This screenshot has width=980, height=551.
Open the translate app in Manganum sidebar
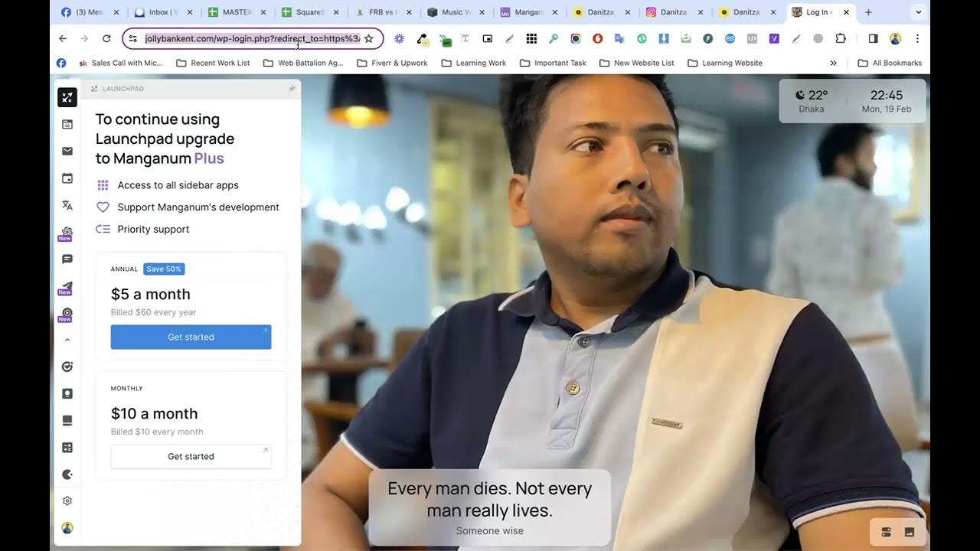[x=67, y=205]
